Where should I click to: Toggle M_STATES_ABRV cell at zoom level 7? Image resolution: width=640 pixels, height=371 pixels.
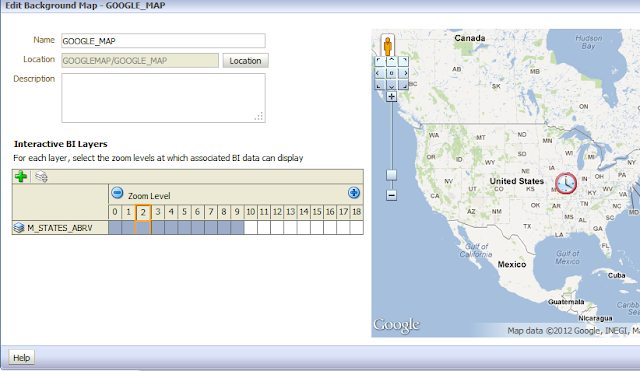click(x=211, y=227)
